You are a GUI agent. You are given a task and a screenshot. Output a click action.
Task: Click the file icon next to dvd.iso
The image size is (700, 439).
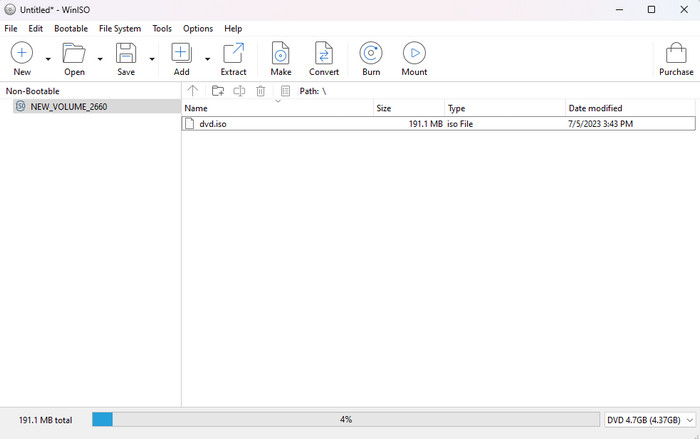click(x=190, y=124)
